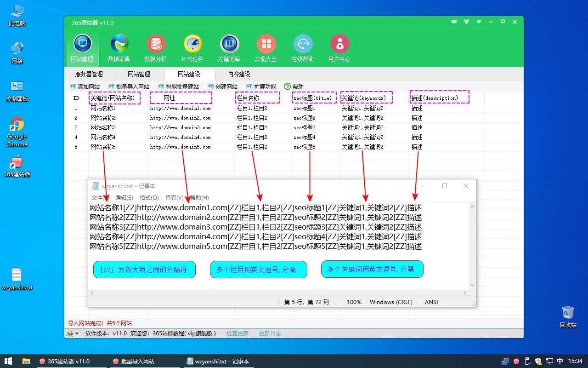Open Notepad 编辑(E) menu
This screenshot has height=368, width=588.
click(x=124, y=197)
